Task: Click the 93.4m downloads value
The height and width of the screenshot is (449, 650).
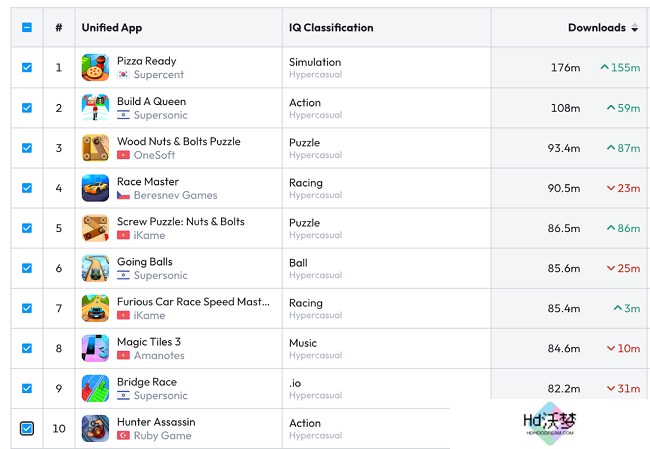Action: [564, 148]
